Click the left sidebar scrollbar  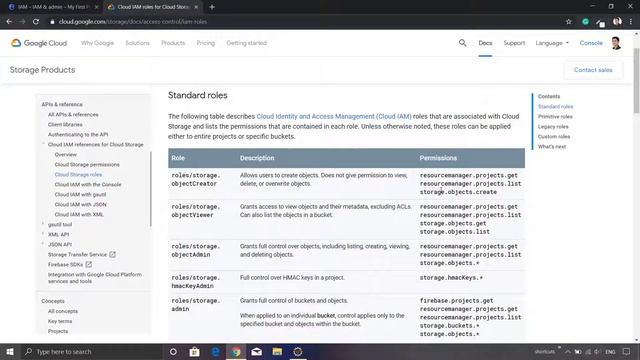pos(151,189)
